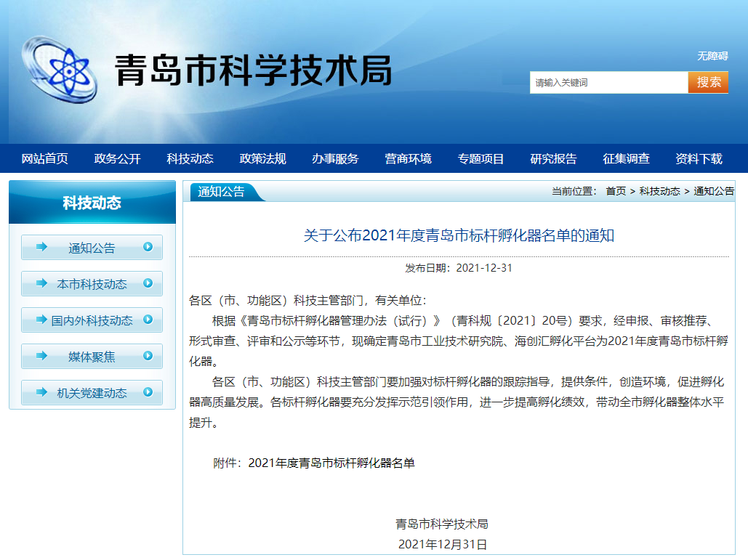748x560 pixels.
Task: Click the 青岛市科学技术局 site title
Action: (253, 70)
